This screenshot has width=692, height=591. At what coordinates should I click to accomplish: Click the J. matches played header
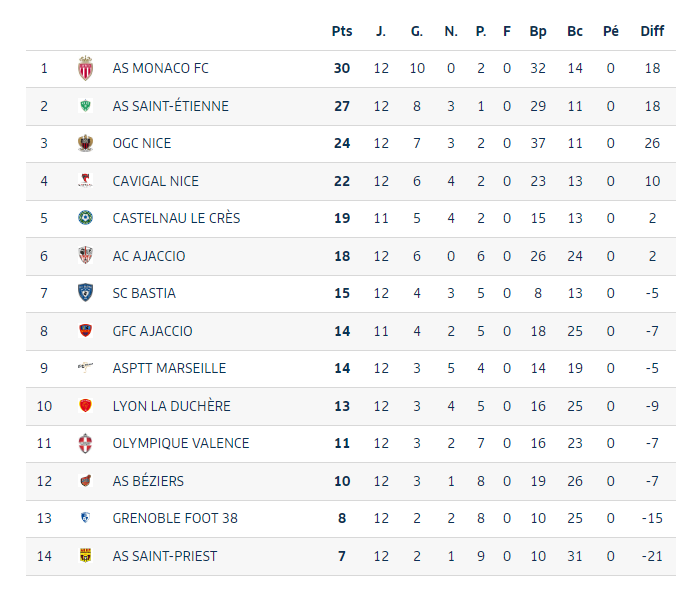tap(381, 31)
